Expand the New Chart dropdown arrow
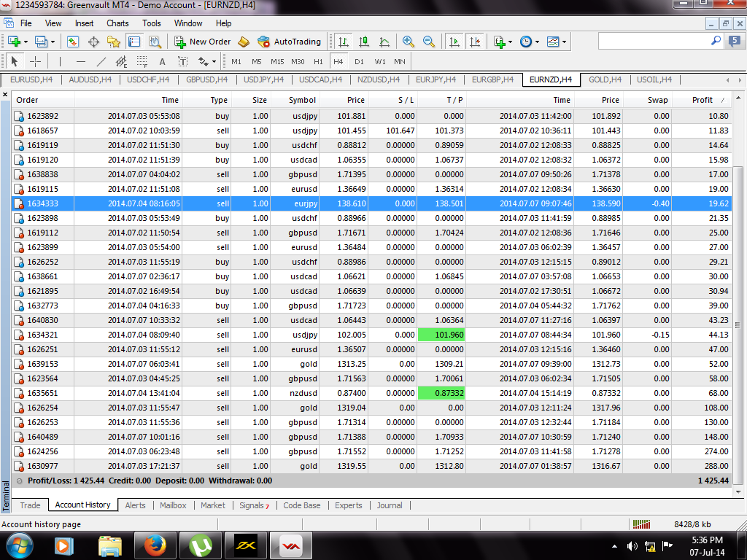Viewport: 747px width, 560px height. (x=26, y=42)
